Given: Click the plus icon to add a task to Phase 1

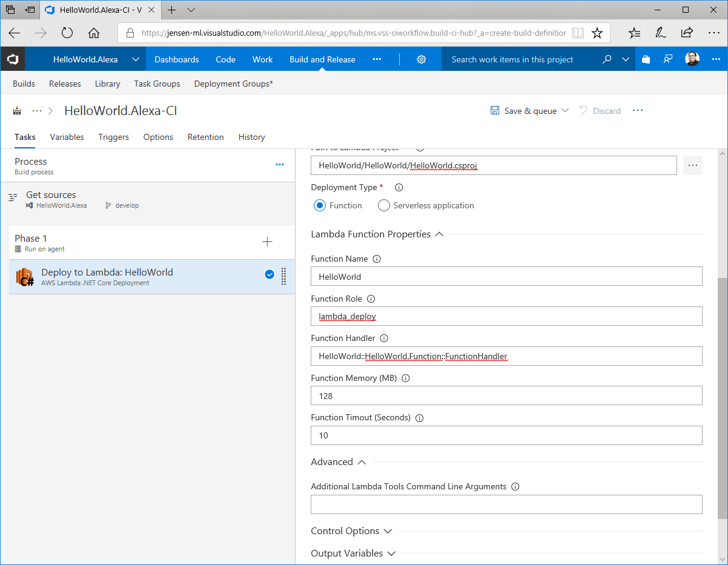Looking at the screenshot, I should [x=267, y=242].
